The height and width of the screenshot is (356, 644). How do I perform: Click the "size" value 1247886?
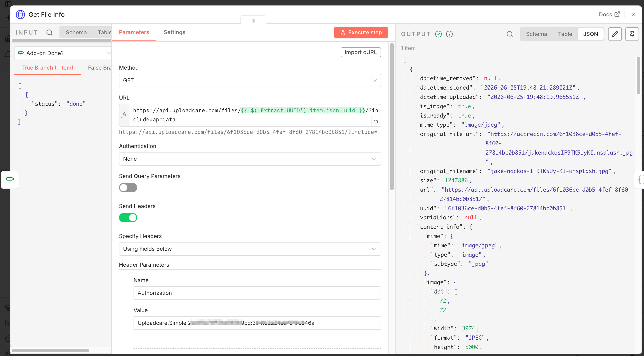(x=456, y=180)
